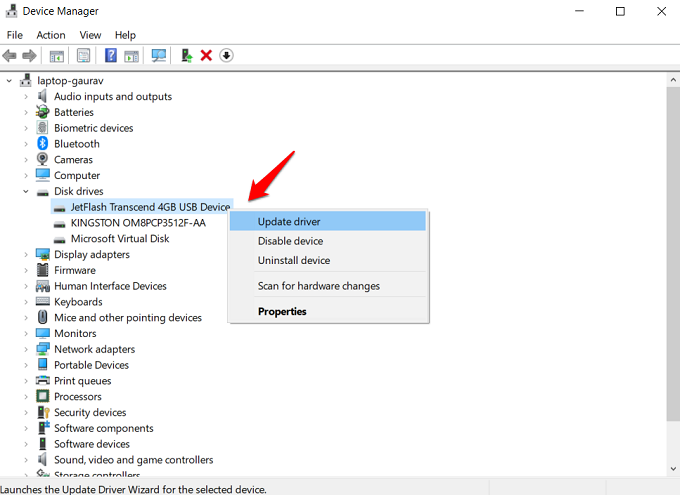Image resolution: width=680 pixels, height=495 pixels.
Task: Click the scrollbar down arrow
Action: coord(673,469)
